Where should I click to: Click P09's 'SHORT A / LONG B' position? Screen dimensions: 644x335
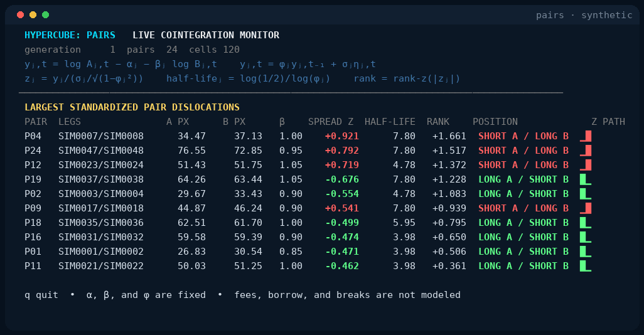[x=523, y=208]
